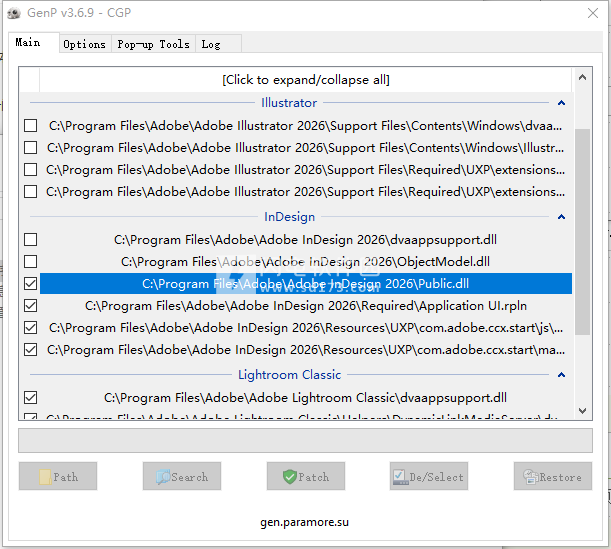Collapse the InDesign group arrow
611x549 pixels.
[561, 217]
